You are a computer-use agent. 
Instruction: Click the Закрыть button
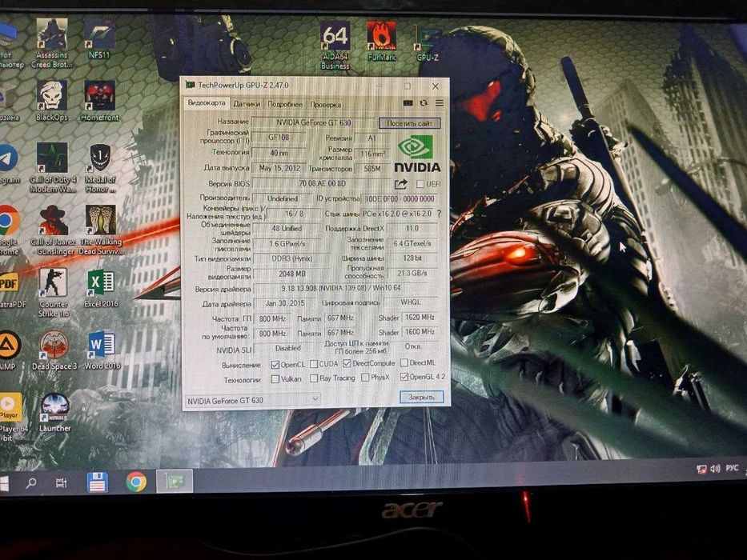click(421, 397)
